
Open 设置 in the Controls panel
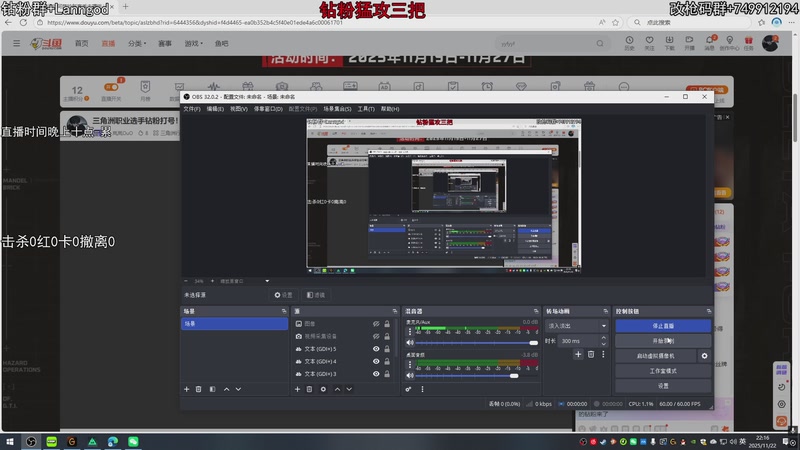pos(663,386)
